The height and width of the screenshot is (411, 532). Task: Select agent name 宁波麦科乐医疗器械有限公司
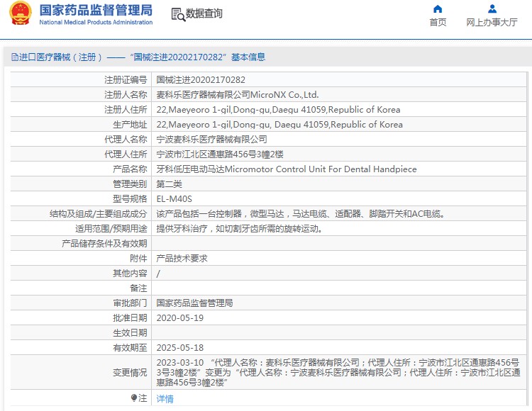click(x=211, y=140)
